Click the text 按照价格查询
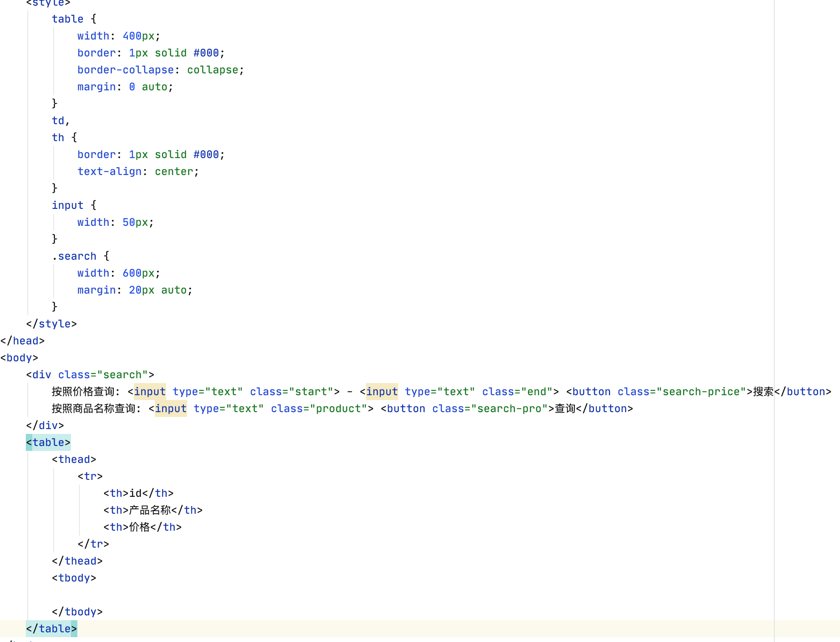The image size is (840, 642). [x=83, y=392]
